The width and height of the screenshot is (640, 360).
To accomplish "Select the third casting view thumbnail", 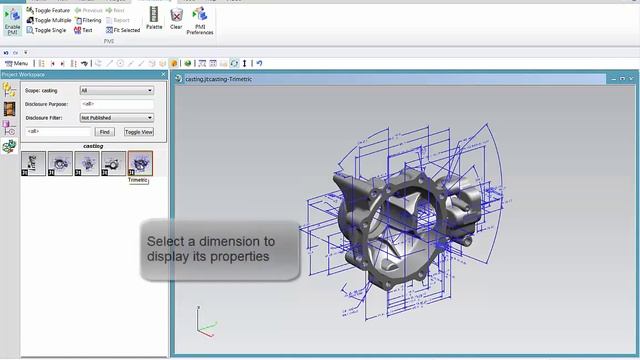I will (x=87, y=163).
